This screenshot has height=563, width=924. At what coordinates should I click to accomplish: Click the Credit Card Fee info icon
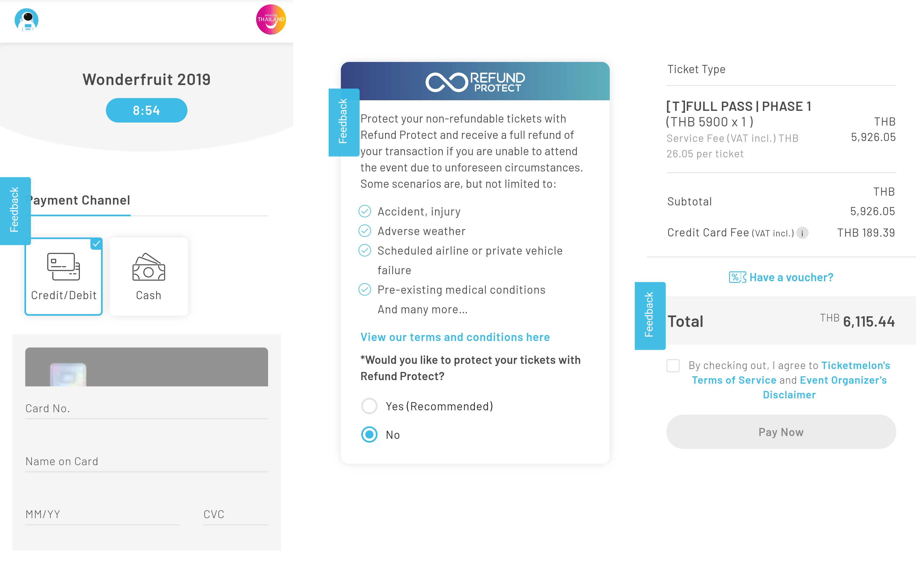(802, 233)
